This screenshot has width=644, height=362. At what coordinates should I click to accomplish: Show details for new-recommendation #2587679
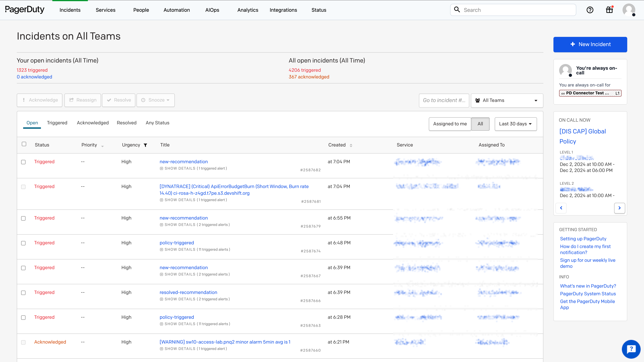(180, 225)
